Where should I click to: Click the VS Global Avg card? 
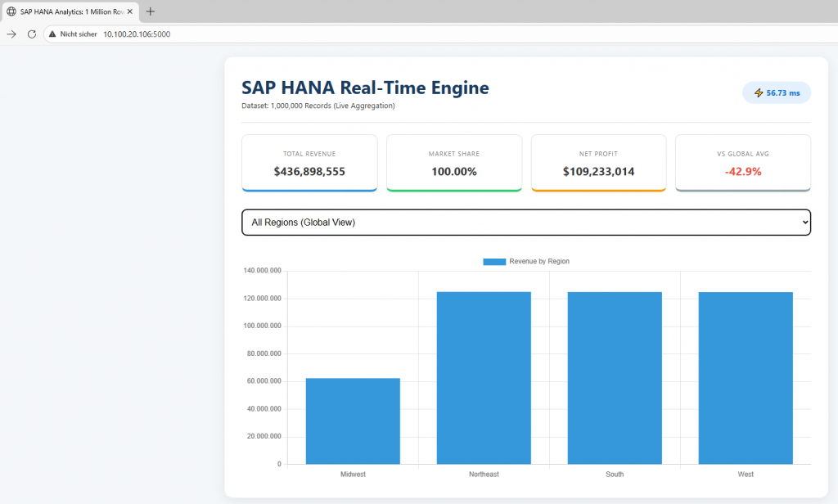tap(743, 163)
